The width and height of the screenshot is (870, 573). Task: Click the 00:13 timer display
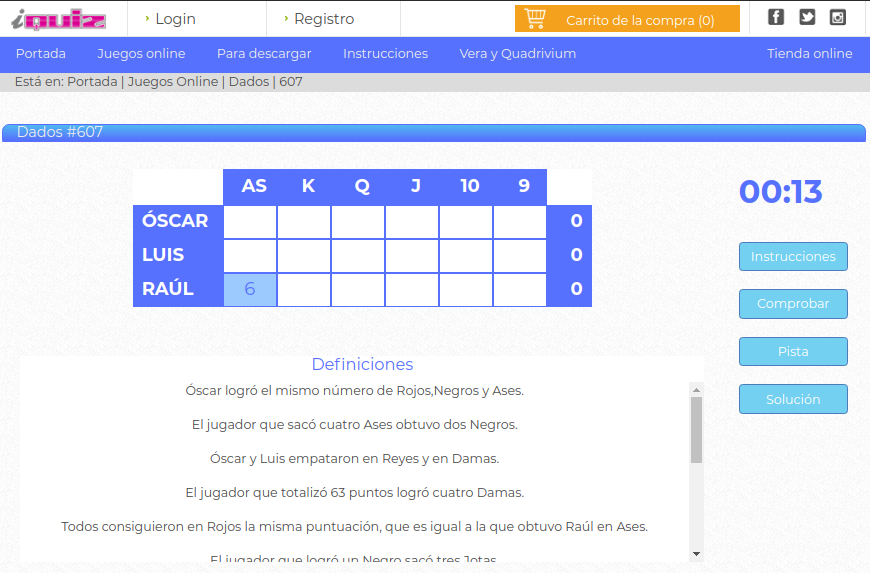click(781, 192)
